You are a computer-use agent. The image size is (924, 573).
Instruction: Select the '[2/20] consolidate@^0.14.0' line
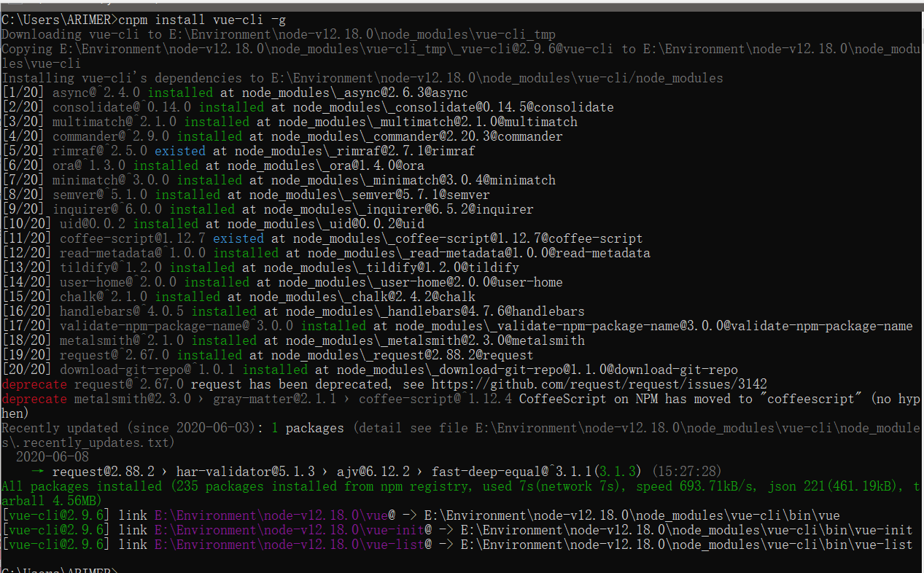pos(308,107)
